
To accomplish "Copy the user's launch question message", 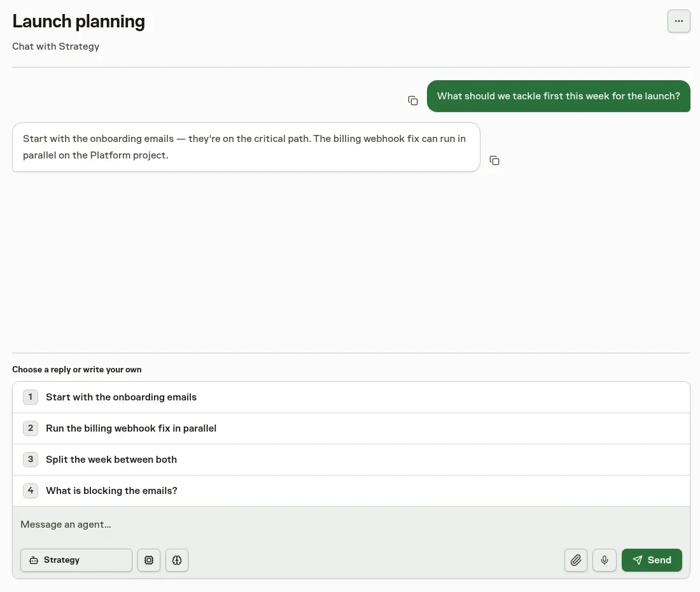I will click(x=413, y=101).
